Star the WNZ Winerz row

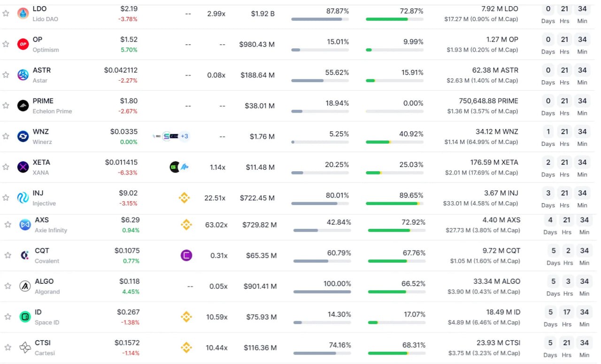click(x=6, y=136)
